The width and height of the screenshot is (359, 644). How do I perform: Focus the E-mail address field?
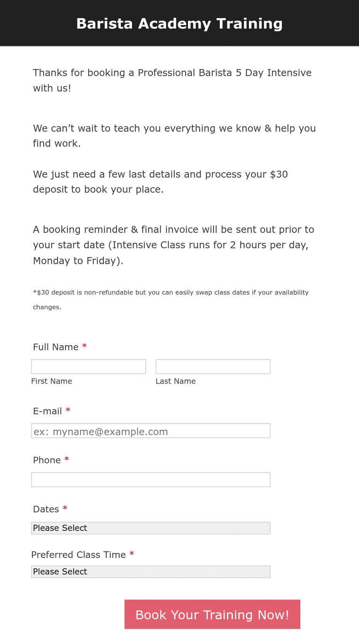[x=151, y=431]
